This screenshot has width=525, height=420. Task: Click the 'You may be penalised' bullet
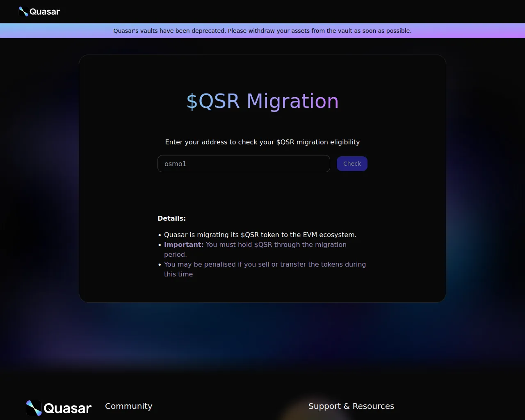(265, 269)
